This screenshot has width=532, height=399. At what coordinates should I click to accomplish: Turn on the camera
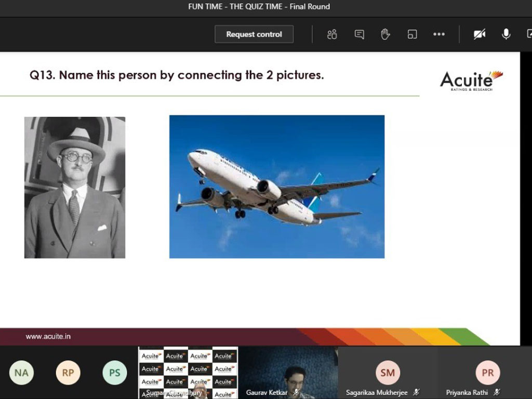coord(479,34)
